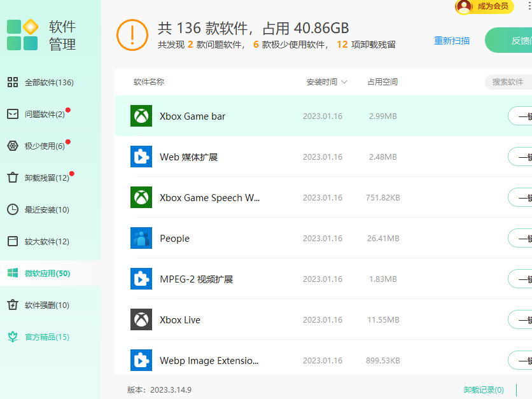Click the Xbox Game Speech Window icon

point(141,197)
